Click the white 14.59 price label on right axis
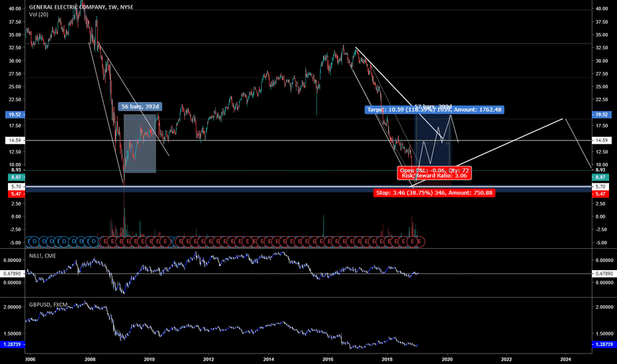617x364 pixels. (602, 140)
